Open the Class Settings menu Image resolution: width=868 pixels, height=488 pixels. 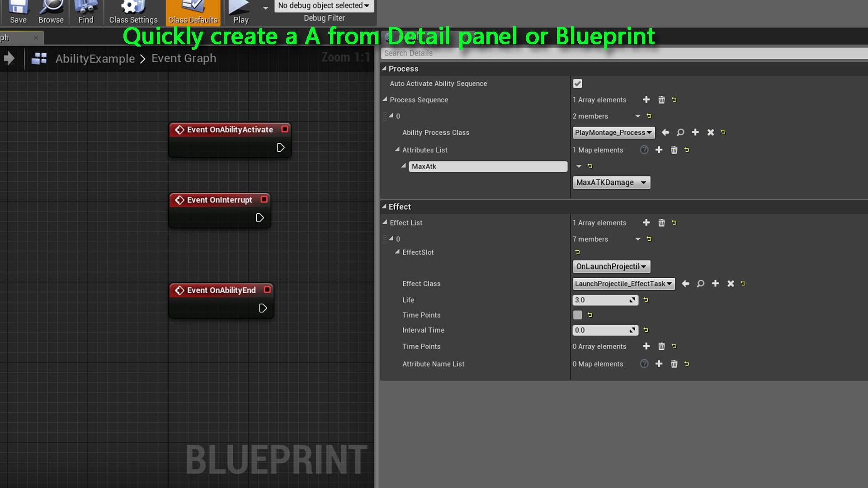[132, 12]
